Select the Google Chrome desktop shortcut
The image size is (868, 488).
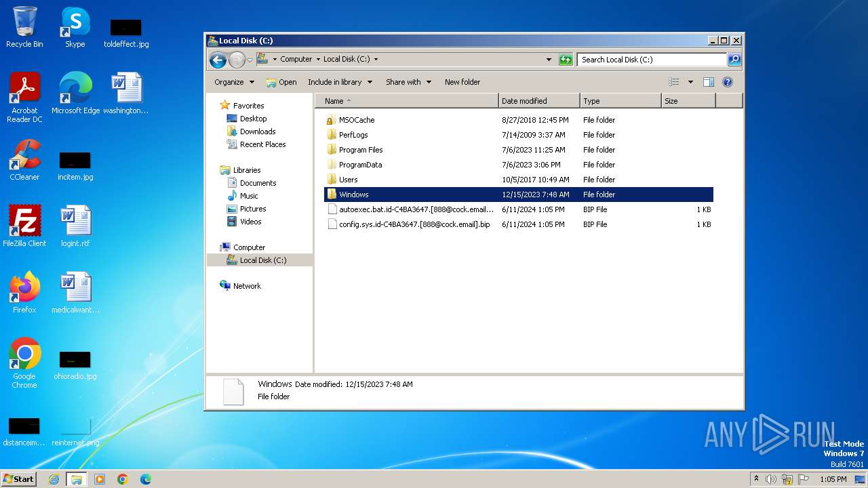[x=24, y=363]
